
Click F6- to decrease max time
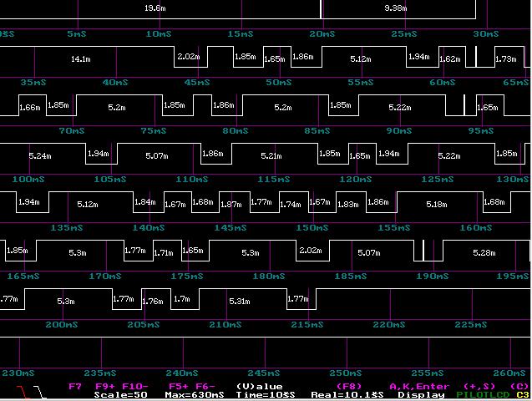pyautogui.click(x=205, y=387)
